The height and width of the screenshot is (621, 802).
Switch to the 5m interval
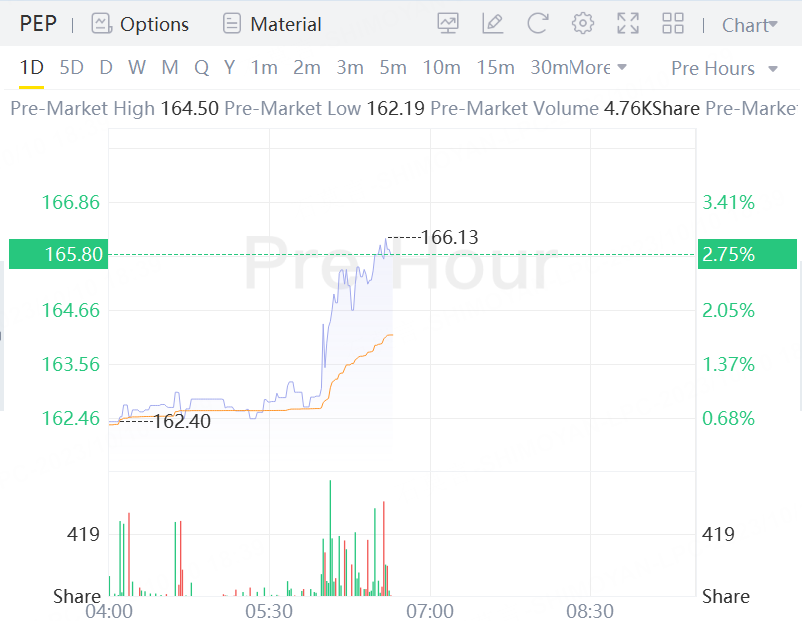click(x=393, y=68)
